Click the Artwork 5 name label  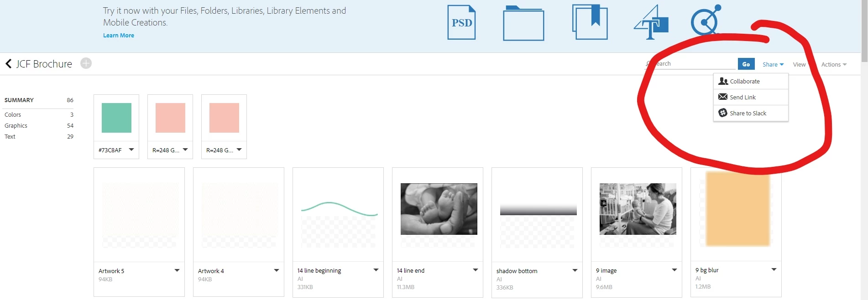point(111,271)
